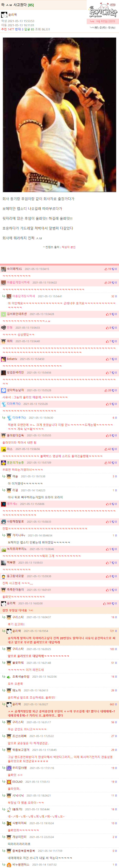Click thumbs-down icon on 혼돈의가능충's comment

click(x=113, y=463)
